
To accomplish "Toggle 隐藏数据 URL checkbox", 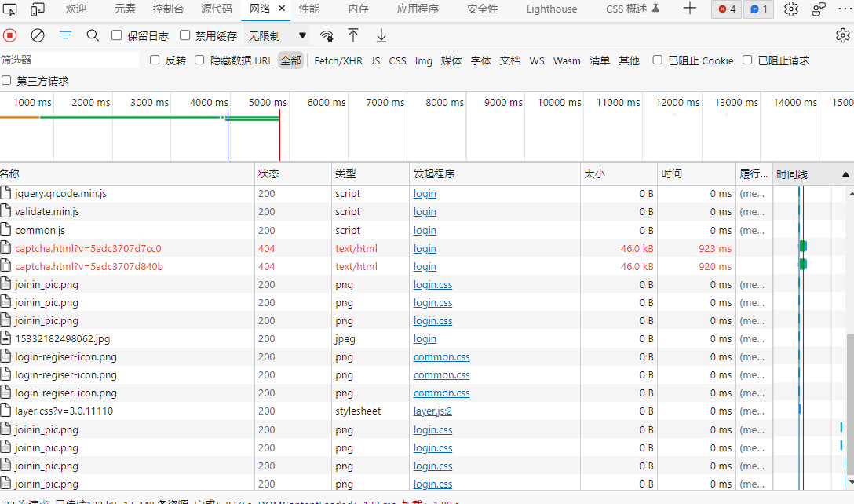I will point(199,60).
